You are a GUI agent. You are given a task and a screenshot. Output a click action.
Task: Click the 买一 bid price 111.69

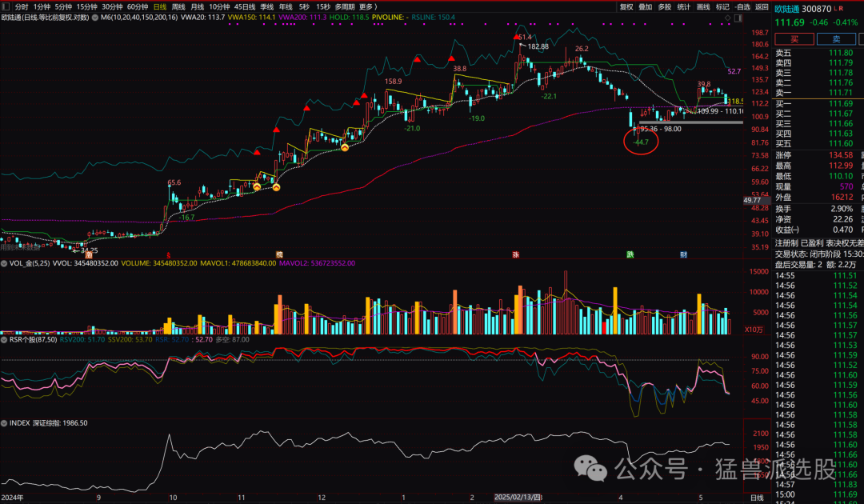pos(841,104)
